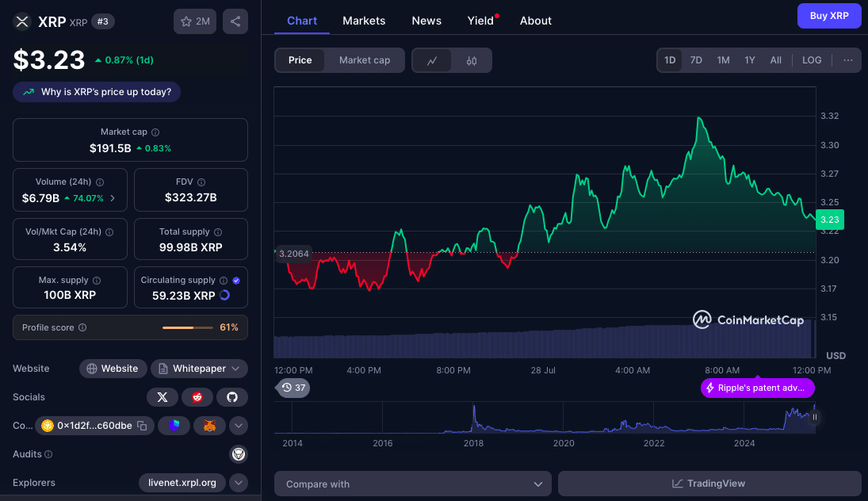This screenshot has height=501, width=868.
Task: Expand more explorers chevron
Action: 239,483
